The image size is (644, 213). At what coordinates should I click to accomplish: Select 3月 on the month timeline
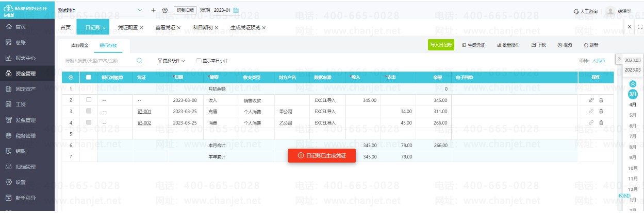(633, 94)
